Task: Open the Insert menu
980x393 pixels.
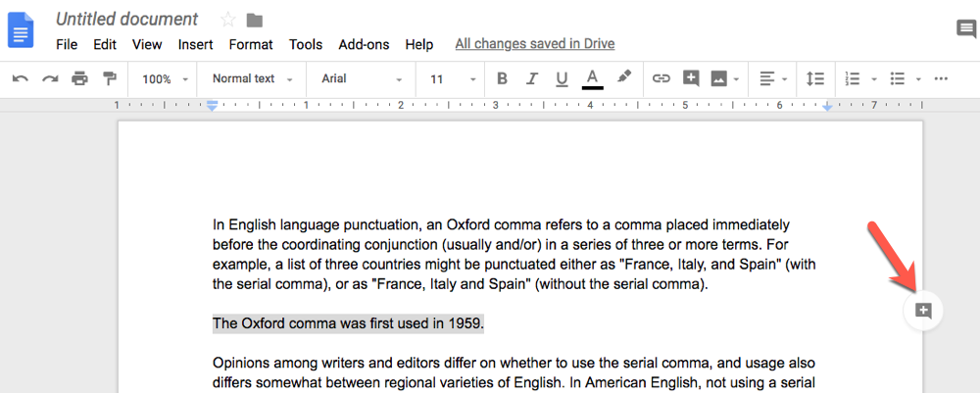Action: coord(196,44)
